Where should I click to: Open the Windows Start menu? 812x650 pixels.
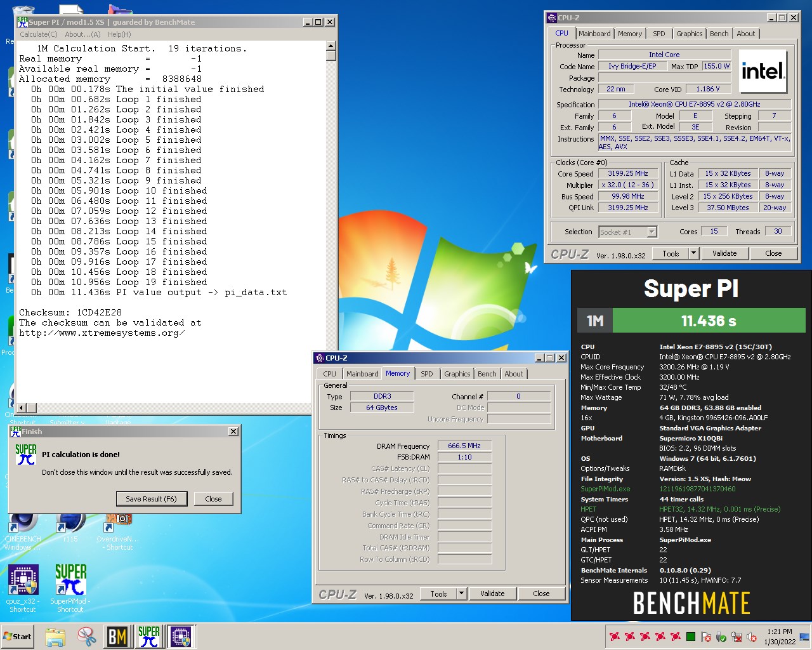(18, 637)
